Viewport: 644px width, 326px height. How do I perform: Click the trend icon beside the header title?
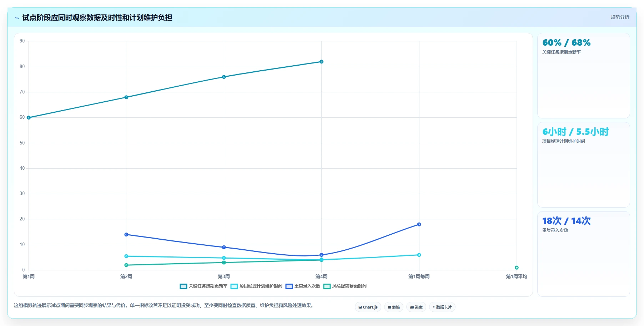coord(17,18)
